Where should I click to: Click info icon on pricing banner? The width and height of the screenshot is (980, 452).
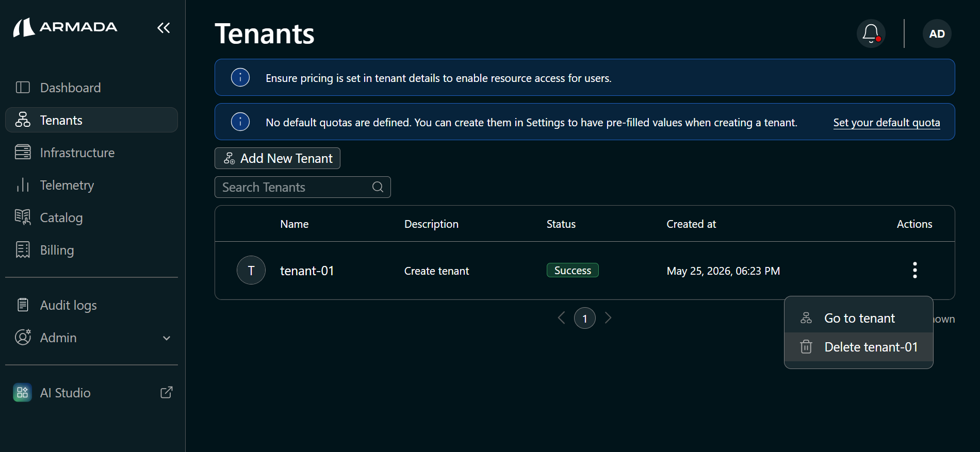(240, 77)
